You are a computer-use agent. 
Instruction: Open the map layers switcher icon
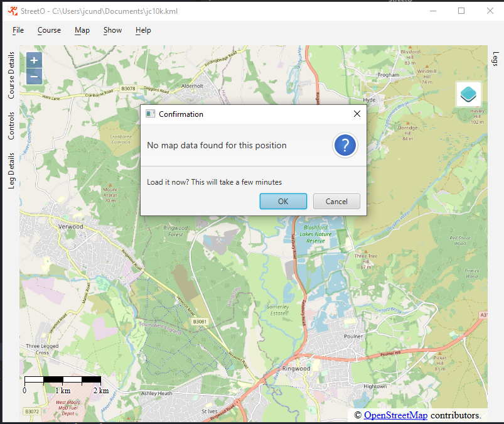pos(468,95)
